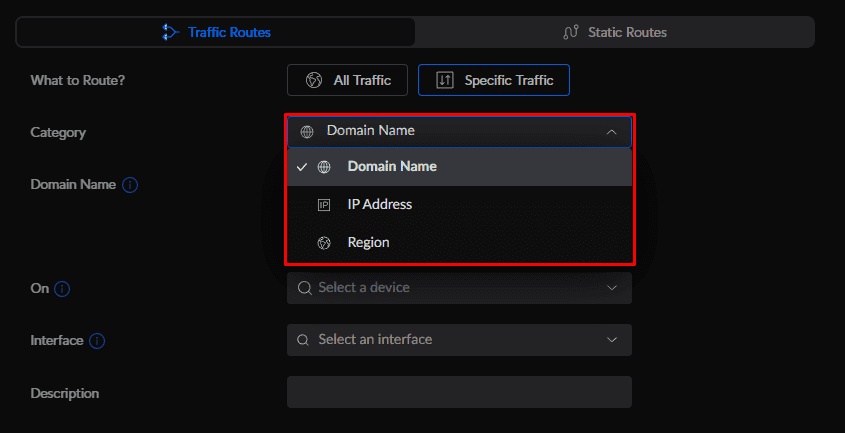Open the Select an interface dropdown
Screen dimensions: 845x433
[x=459, y=340]
